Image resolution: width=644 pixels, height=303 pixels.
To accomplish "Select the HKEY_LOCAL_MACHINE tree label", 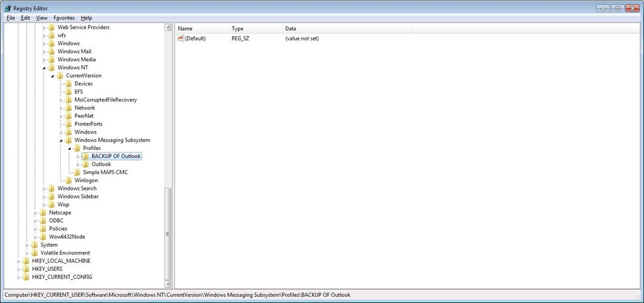I will (61, 261).
